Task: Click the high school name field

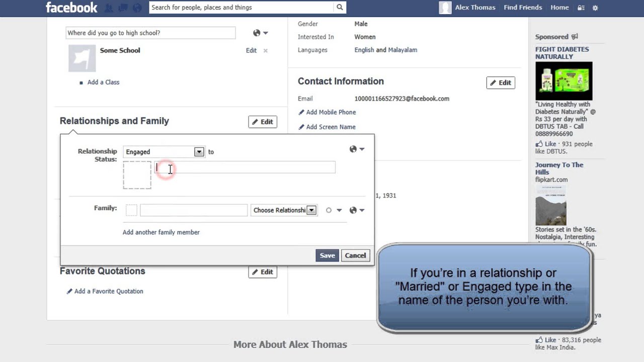Action: [x=150, y=33]
